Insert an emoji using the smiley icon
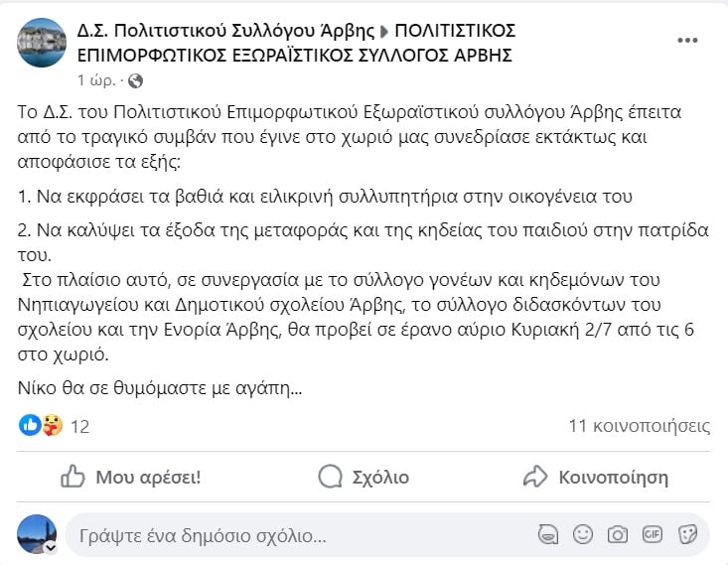Screen dimensions: 728x565 click(583, 535)
